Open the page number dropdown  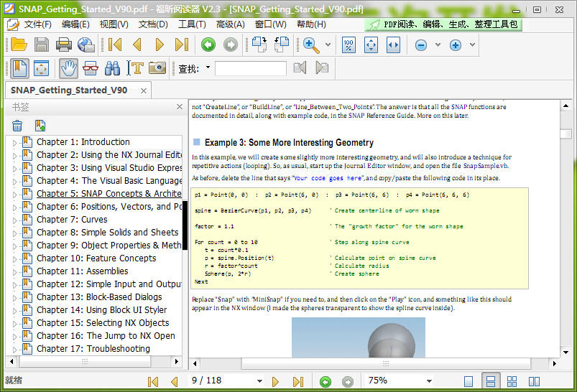pos(259,381)
